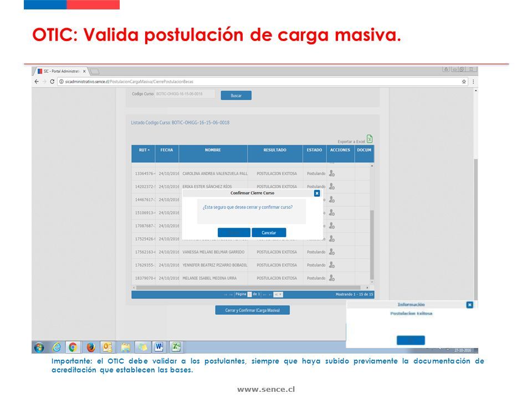This screenshot has height=399, width=532.
Task: Click 'Mostrando 1 - 15 de 15' text
Action: click(x=354, y=294)
